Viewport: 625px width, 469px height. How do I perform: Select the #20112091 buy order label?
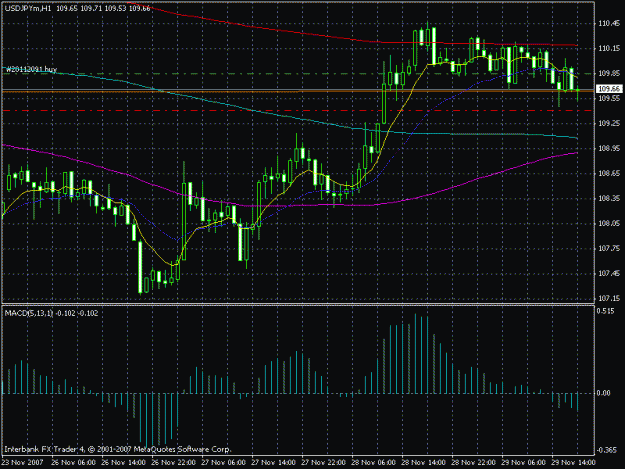(31, 69)
